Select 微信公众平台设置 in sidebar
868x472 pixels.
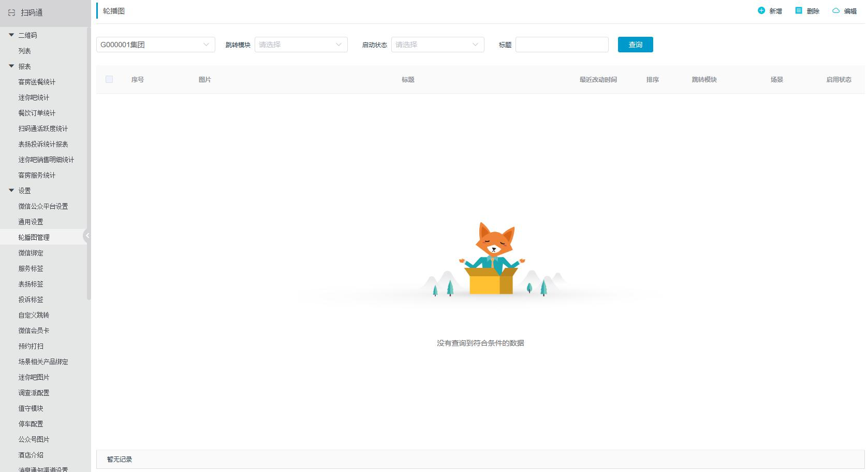[43, 206]
